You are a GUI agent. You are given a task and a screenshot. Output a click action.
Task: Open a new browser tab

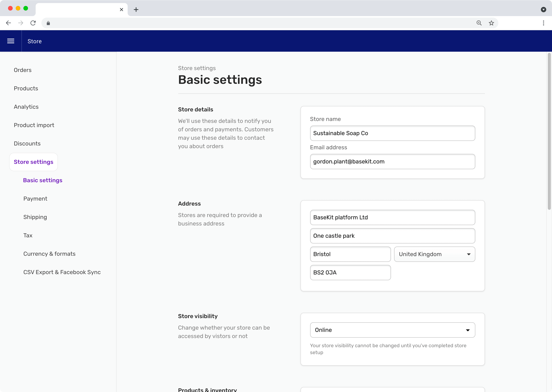click(136, 10)
